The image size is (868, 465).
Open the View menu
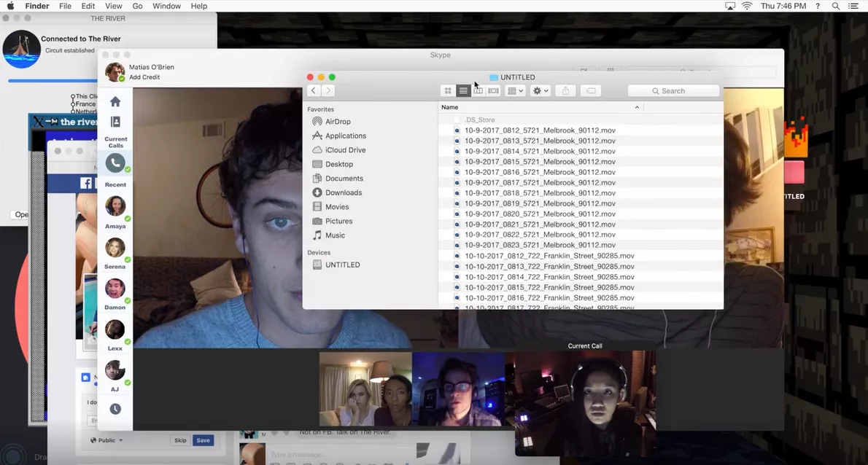click(x=114, y=6)
